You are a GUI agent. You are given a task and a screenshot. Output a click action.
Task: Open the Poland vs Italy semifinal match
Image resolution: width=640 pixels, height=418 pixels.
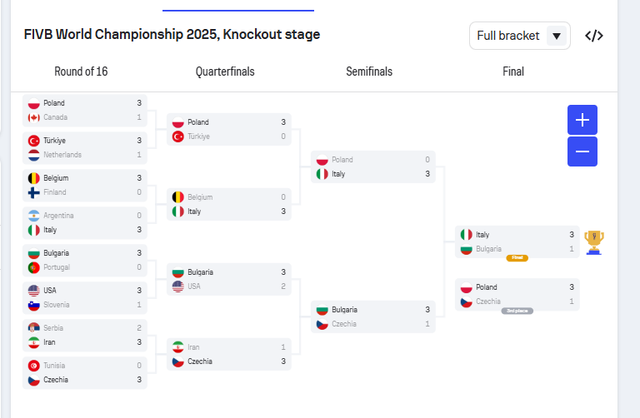tap(372, 166)
